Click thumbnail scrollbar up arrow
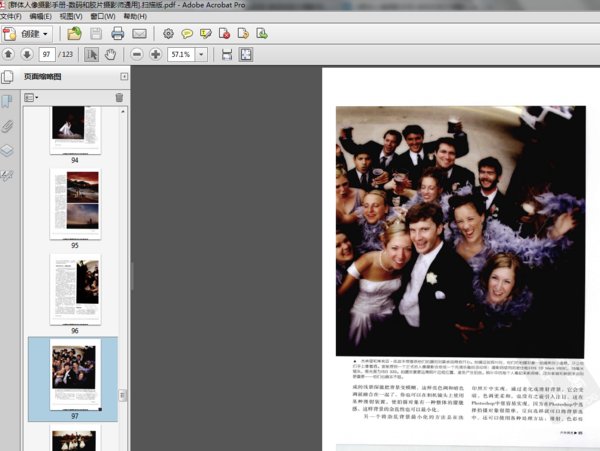600x451 pixels. point(123,112)
